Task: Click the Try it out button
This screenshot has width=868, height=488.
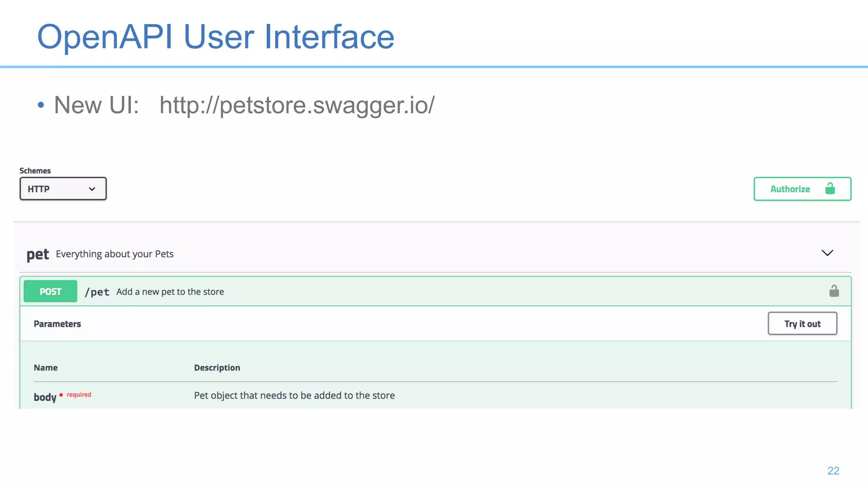Action: [x=802, y=324]
